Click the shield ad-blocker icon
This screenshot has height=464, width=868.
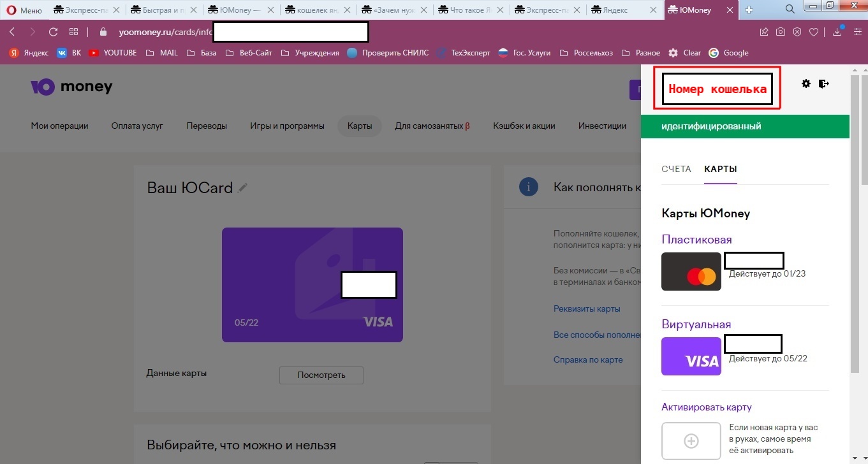(x=797, y=31)
